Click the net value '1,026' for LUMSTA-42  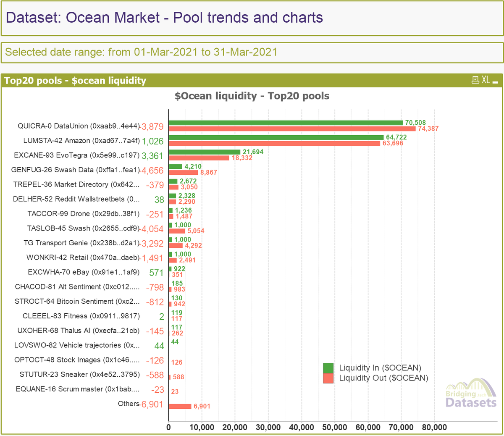pos(152,141)
